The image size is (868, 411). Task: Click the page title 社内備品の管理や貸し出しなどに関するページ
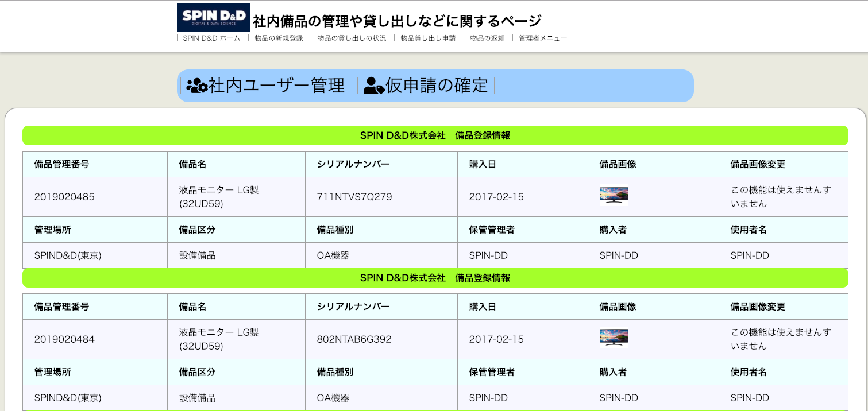coord(397,21)
